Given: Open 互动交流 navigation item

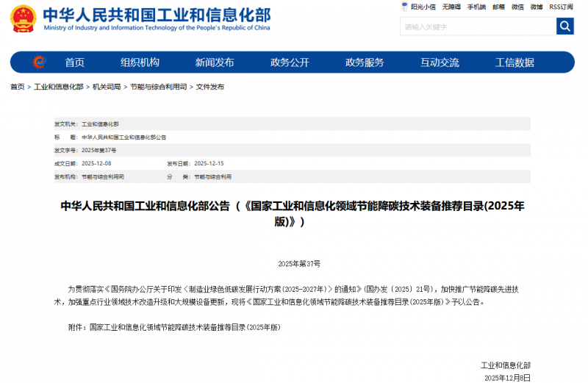Looking at the screenshot, I should click(x=440, y=62).
